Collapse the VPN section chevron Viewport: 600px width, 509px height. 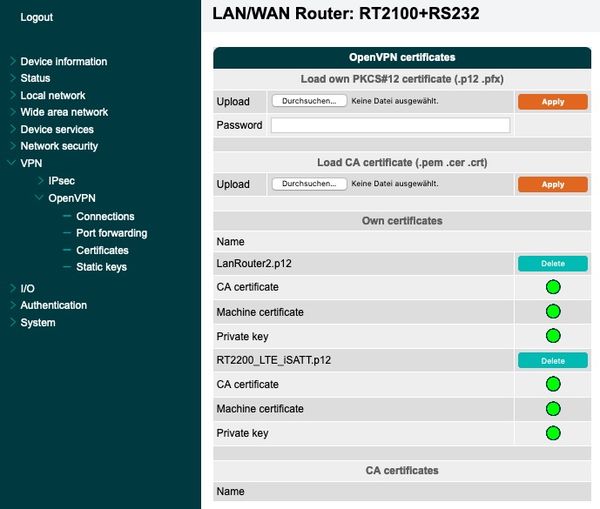12,163
